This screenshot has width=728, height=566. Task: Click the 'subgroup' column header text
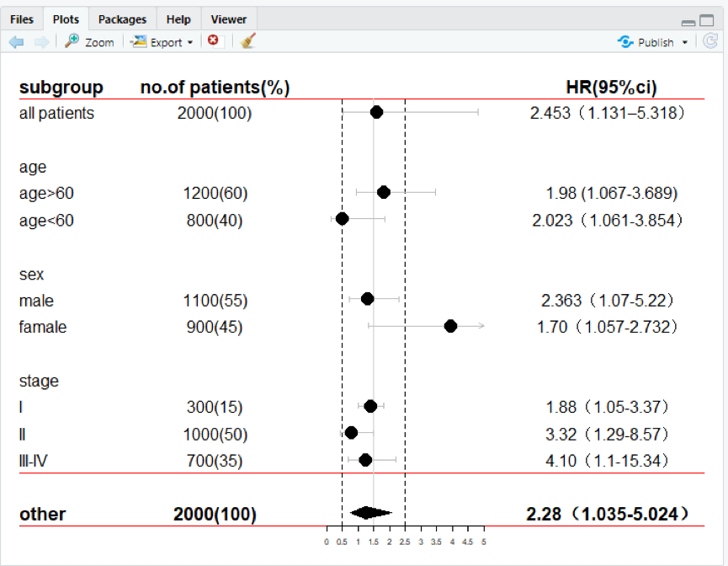pyautogui.click(x=61, y=87)
